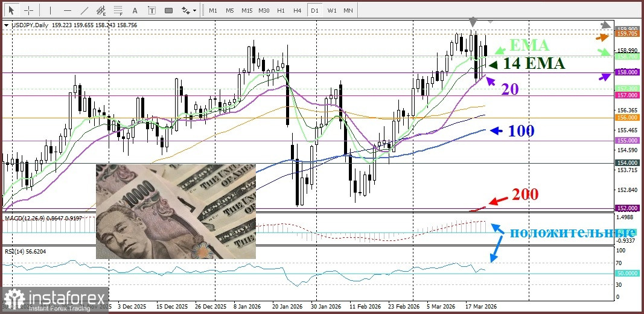Click the 20 Jan 2026 date label
This screenshot has height=314, width=644.
click(289, 307)
